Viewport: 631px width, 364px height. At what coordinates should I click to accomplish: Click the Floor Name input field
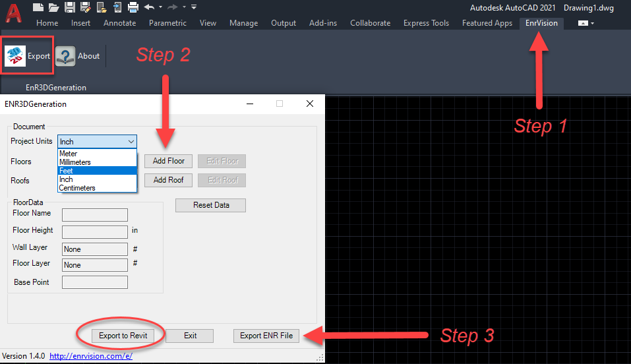point(94,215)
